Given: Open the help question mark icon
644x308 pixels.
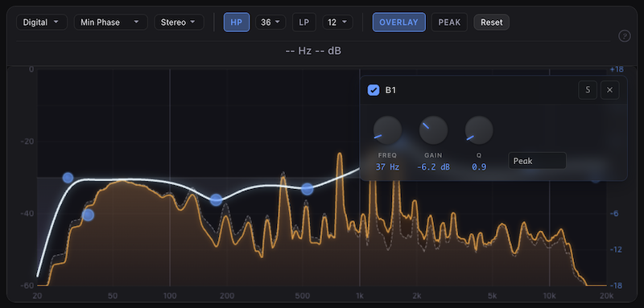Looking at the screenshot, I should pyautogui.click(x=625, y=36).
